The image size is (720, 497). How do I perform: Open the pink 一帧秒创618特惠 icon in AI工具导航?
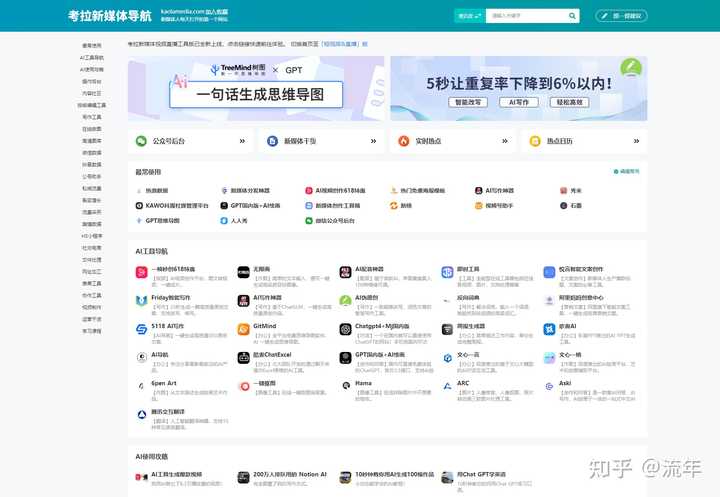click(141, 272)
